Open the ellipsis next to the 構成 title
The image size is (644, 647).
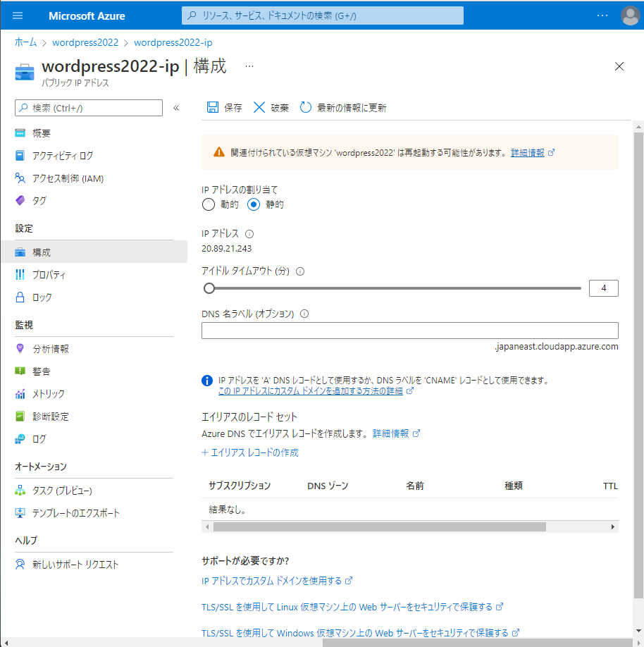[x=249, y=66]
